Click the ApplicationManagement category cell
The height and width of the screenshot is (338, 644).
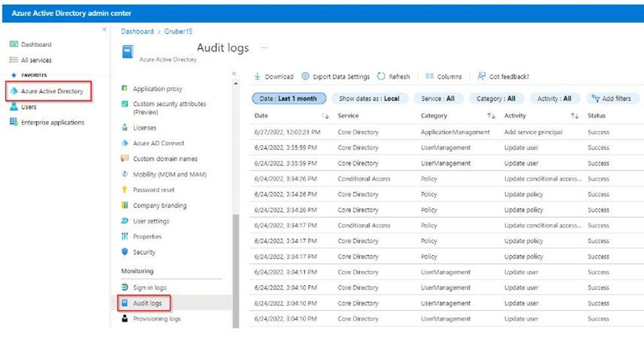(x=455, y=132)
